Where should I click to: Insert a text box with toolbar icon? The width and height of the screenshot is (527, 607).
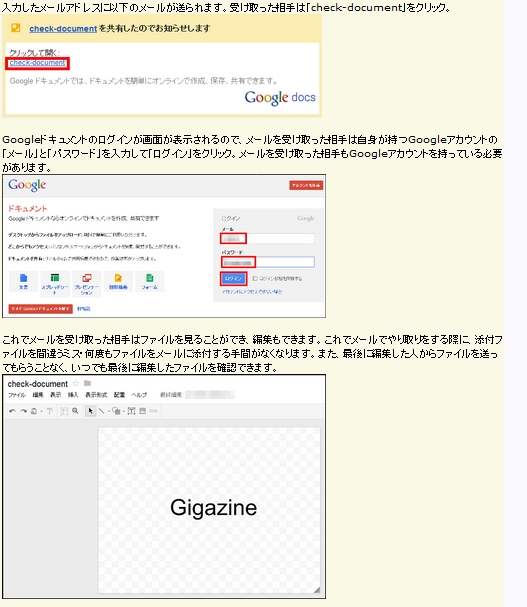[x=131, y=411]
